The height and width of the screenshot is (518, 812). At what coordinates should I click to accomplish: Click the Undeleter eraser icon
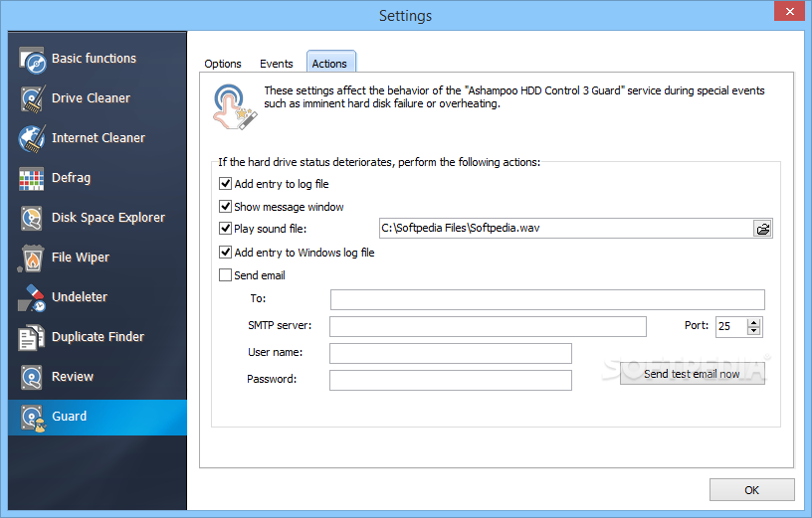click(x=32, y=297)
